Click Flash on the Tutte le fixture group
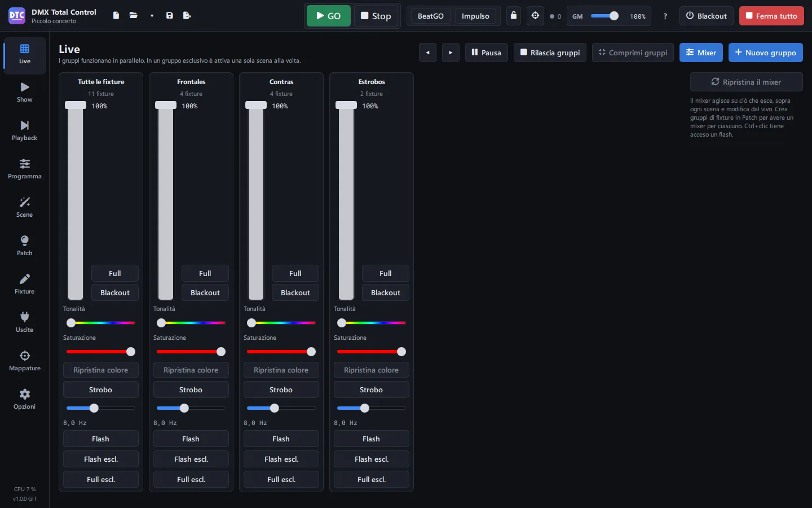The width and height of the screenshot is (812, 508). pos(101,439)
